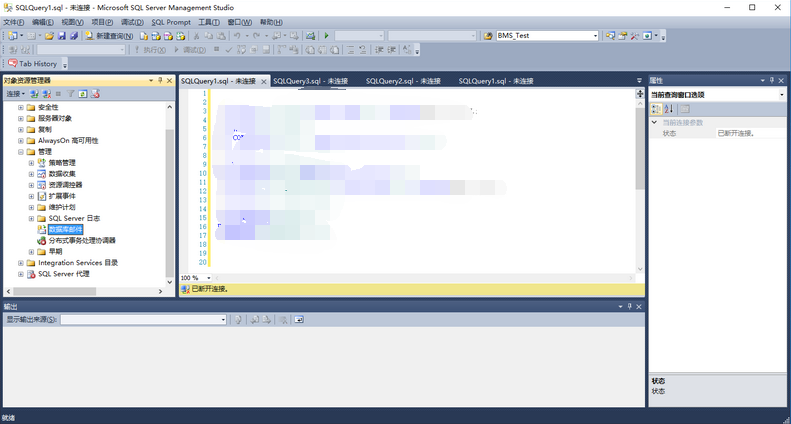Open the 帮助(H) menu
This screenshot has height=424, width=791.
[271, 22]
